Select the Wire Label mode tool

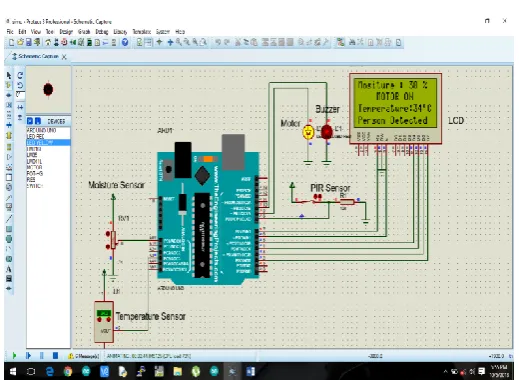pyautogui.click(x=9, y=105)
